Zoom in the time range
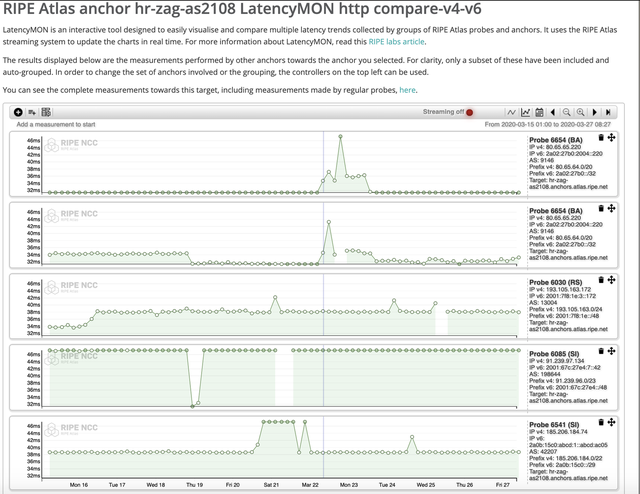 click(580, 112)
